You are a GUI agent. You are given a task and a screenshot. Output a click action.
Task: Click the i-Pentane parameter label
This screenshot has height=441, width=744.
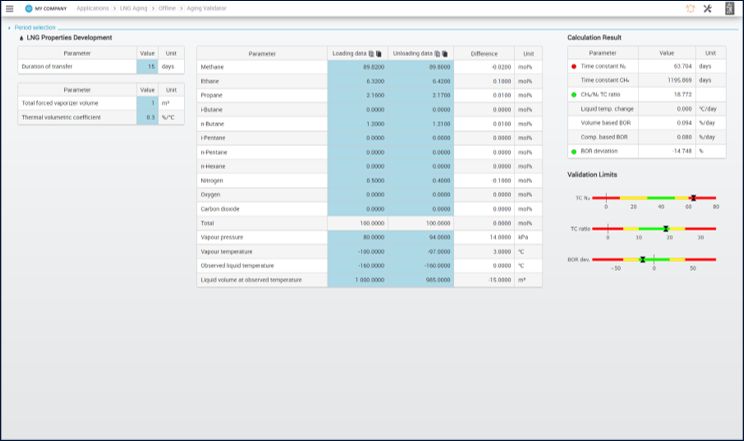213,138
